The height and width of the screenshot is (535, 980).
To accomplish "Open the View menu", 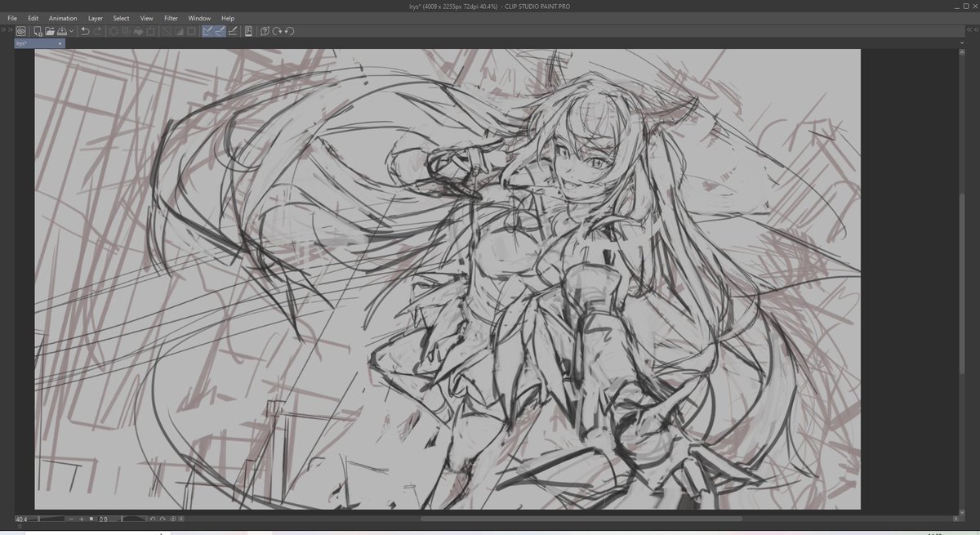I will 146,18.
